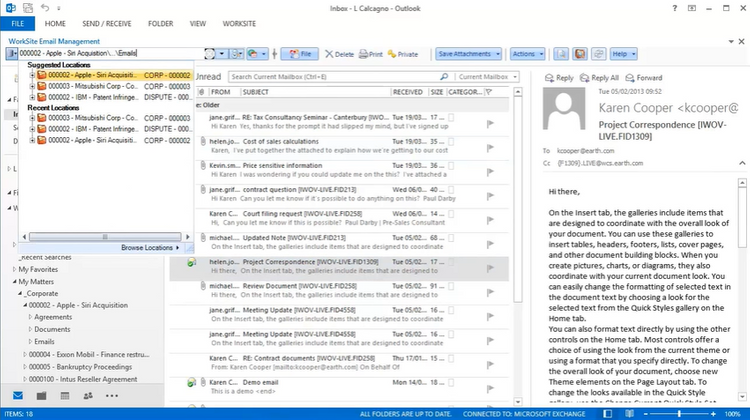
Task: Select suggested location 000002 - Apple - Siri Acquisition
Action: coord(114,75)
